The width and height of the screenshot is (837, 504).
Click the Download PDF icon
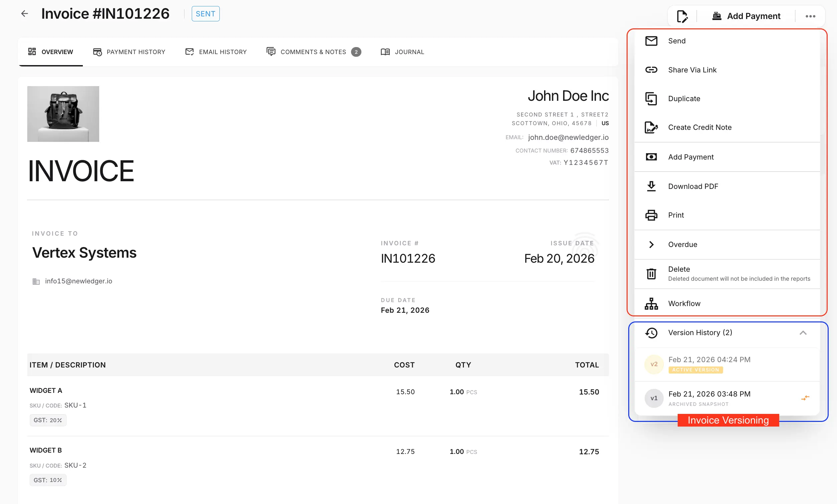pyautogui.click(x=652, y=186)
